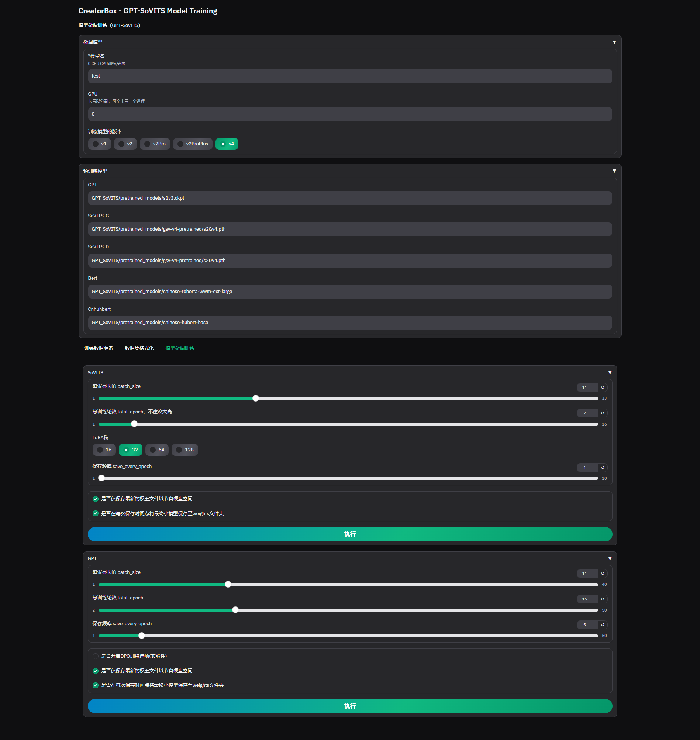Select the v2 model version

125,144
